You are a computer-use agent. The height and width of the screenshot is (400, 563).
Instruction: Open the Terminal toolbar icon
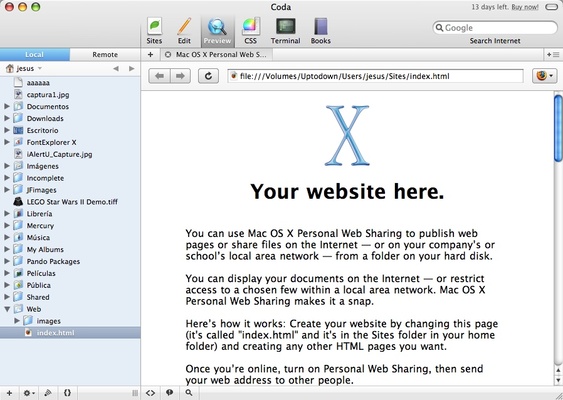(x=285, y=31)
